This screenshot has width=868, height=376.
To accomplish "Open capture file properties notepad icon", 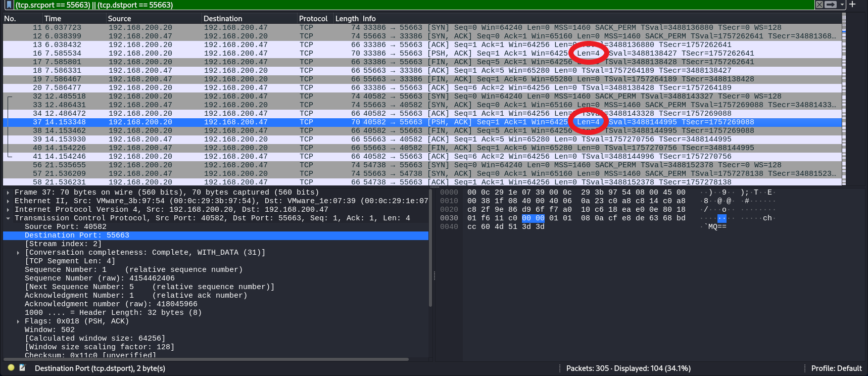I will coord(22,368).
